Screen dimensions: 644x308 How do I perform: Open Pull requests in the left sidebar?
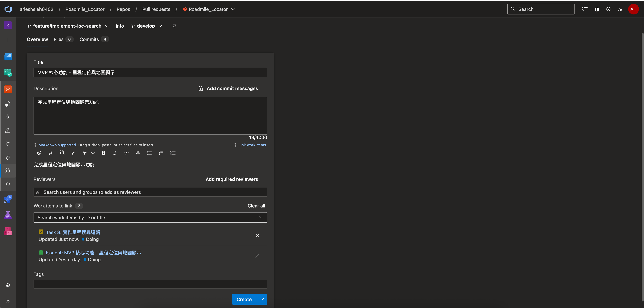tap(8, 171)
